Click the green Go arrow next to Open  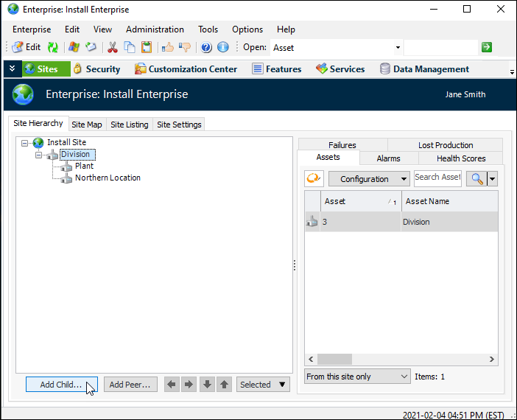click(x=487, y=47)
